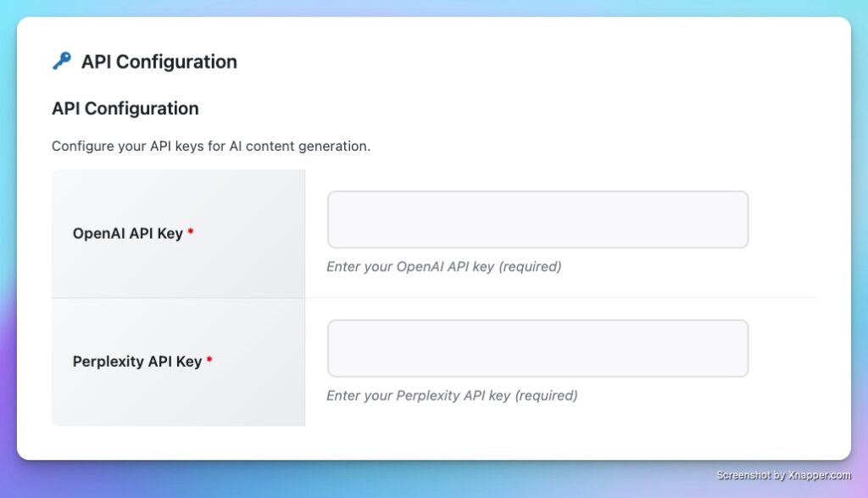This screenshot has width=868, height=498.
Task: Click the top API Configuration title text
Action: tap(159, 62)
